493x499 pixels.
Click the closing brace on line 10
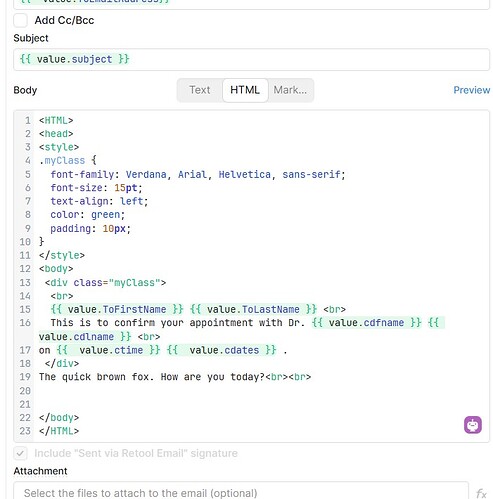[41, 241]
